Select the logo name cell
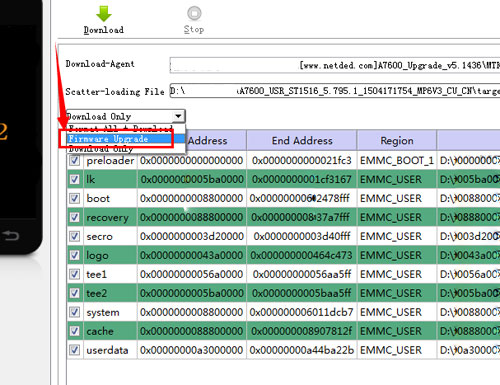This screenshot has width=500, height=385. (x=110, y=256)
